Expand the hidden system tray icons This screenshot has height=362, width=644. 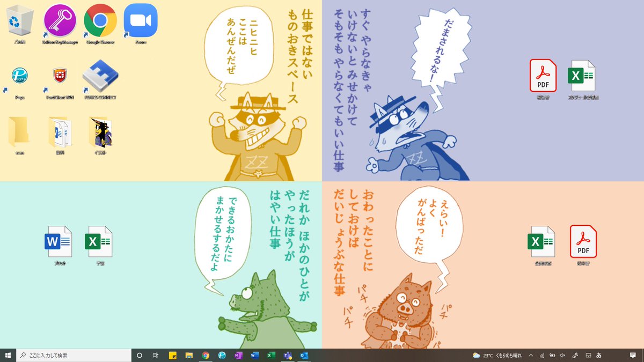[531, 355]
